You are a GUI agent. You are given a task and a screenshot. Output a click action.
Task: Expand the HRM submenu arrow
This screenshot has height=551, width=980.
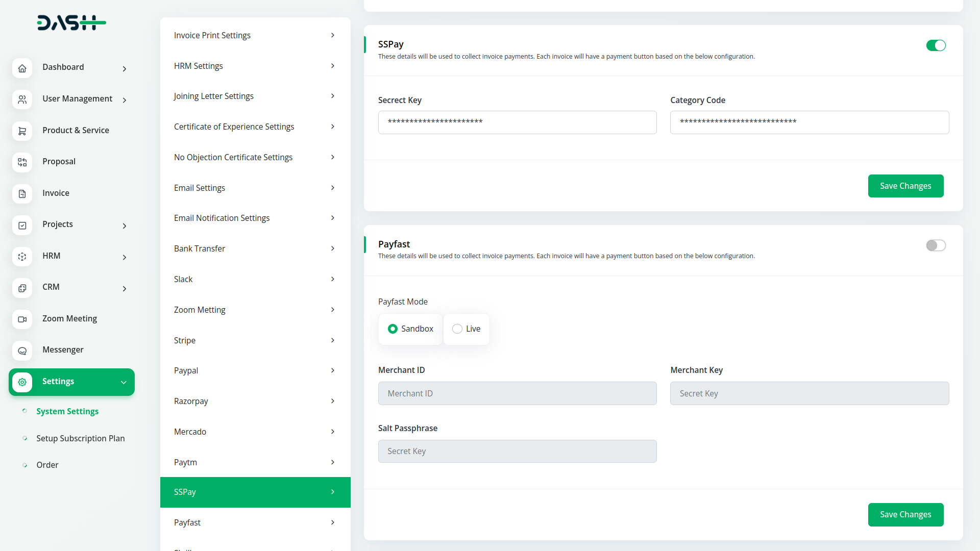[x=125, y=257]
